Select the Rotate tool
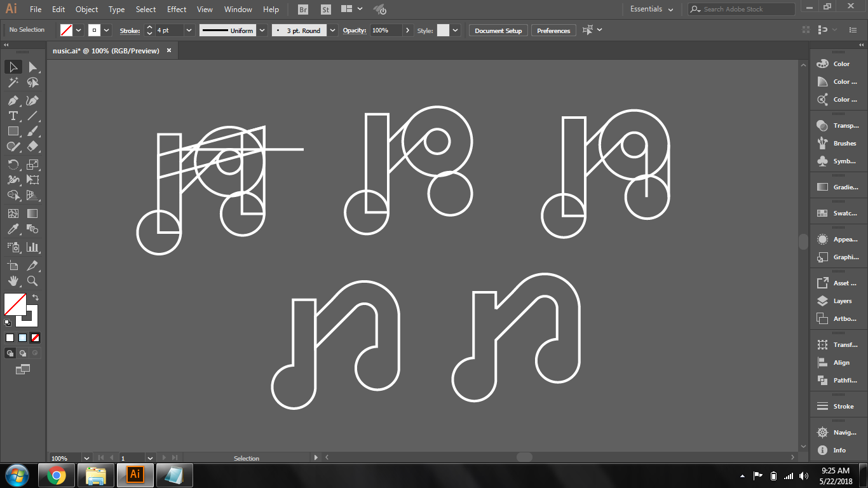868x488 pixels. [x=13, y=165]
